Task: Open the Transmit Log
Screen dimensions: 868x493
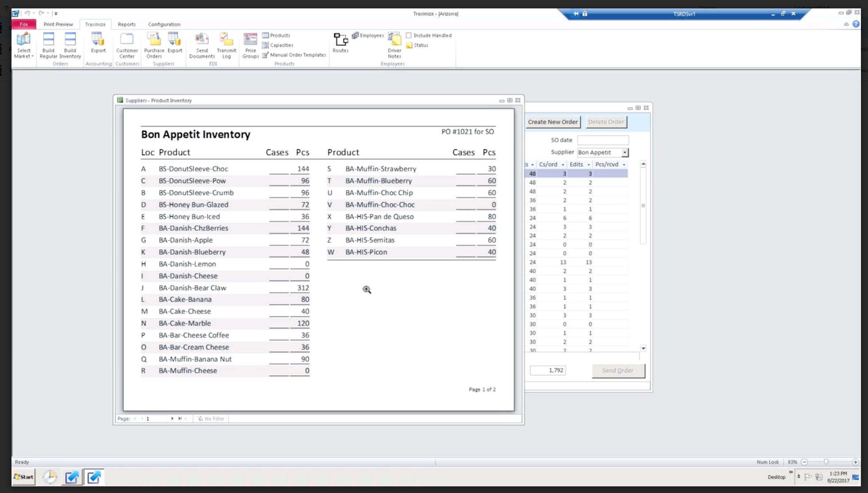Action: [227, 45]
